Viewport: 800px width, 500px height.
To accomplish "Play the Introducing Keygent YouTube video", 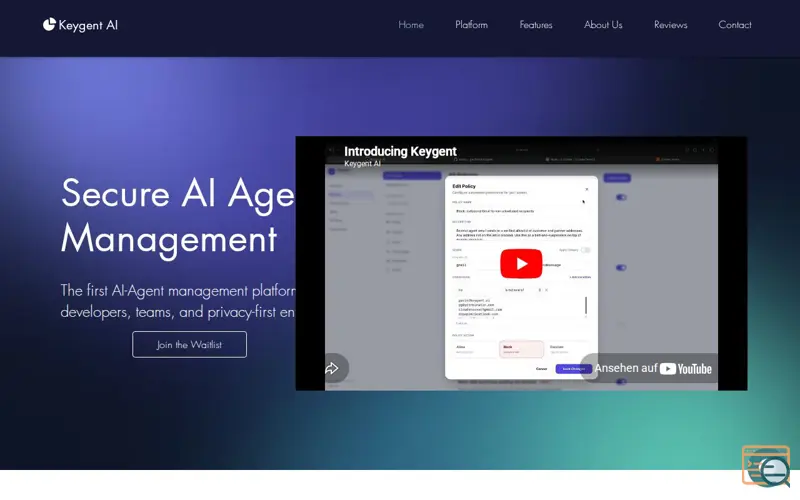I will [x=521, y=263].
